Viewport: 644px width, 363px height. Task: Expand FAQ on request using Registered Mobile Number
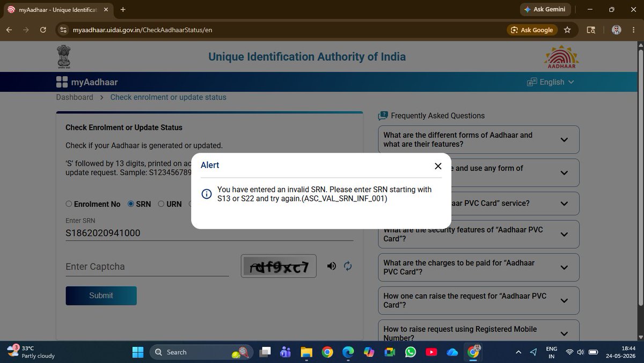[x=479, y=331]
